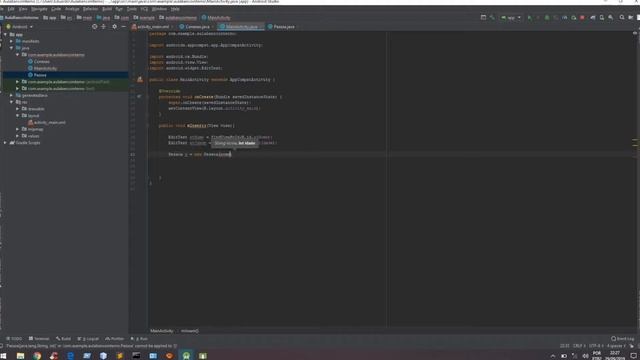Open the TODO tool window
Screen dimensions: 640x360
tap(14, 339)
